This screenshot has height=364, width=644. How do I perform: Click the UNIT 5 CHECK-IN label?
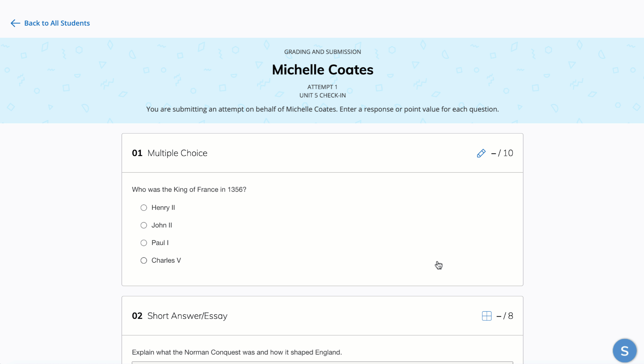coord(323,95)
